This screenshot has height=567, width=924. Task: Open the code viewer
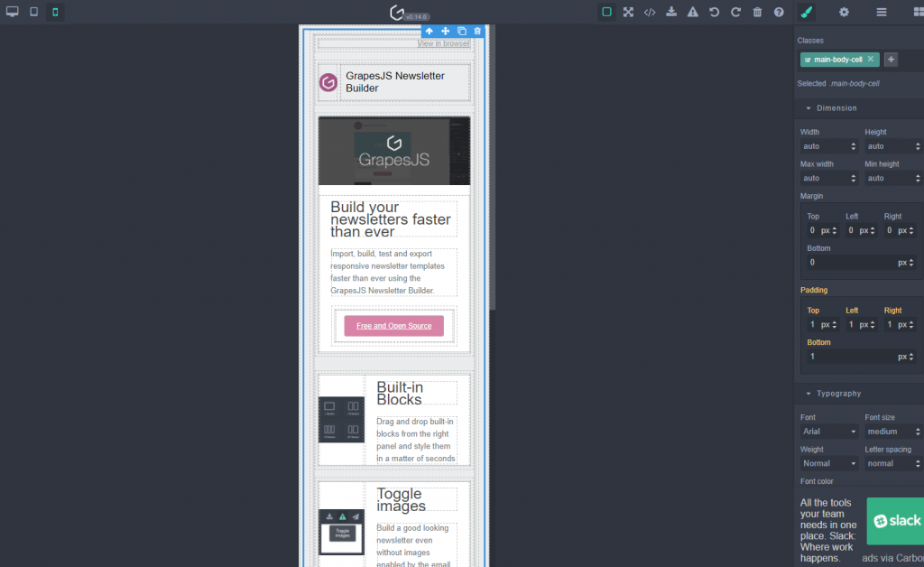tap(650, 12)
